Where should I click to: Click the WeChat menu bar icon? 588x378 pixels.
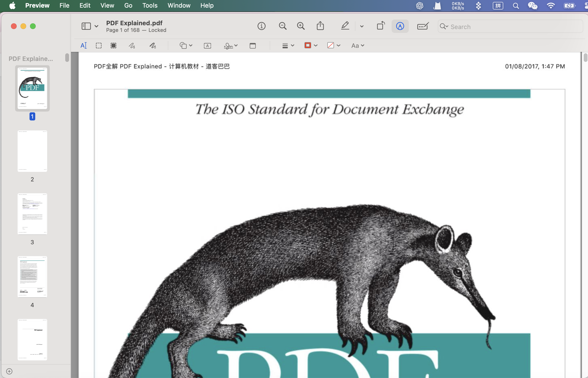(533, 6)
